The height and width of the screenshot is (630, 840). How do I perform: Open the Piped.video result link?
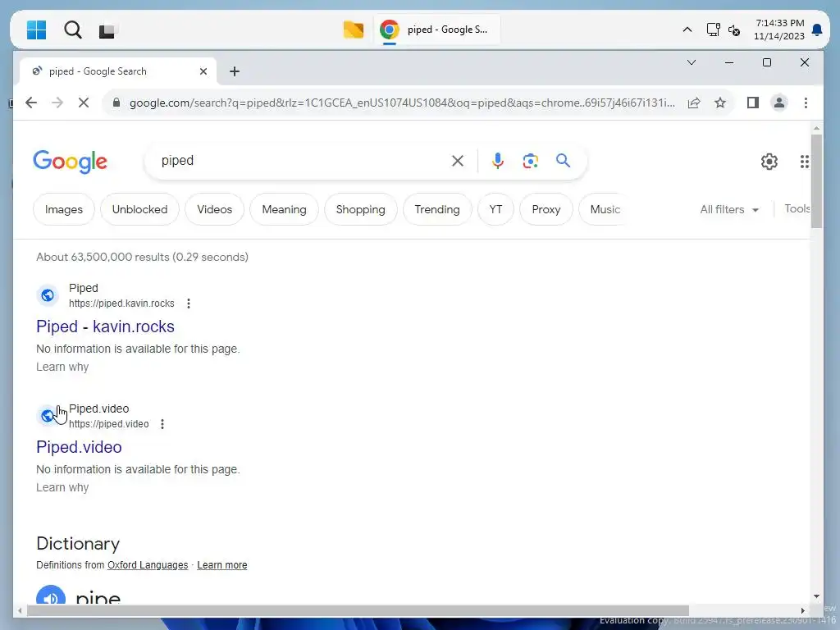coord(79,447)
